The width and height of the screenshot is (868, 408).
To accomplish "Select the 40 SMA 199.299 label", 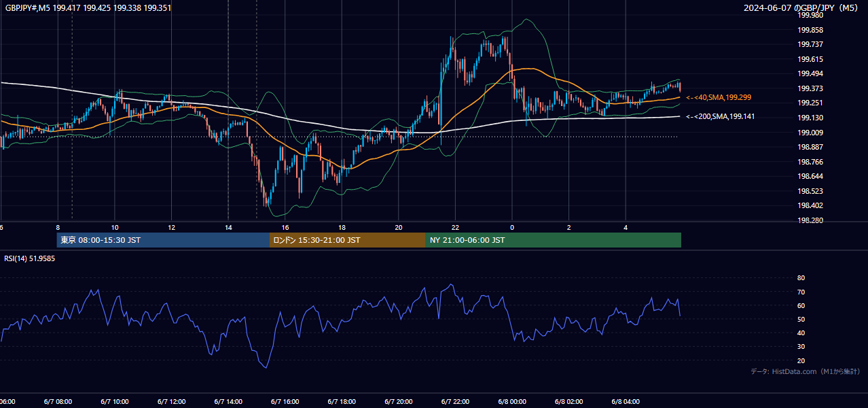I will pyautogui.click(x=719, y=98).
